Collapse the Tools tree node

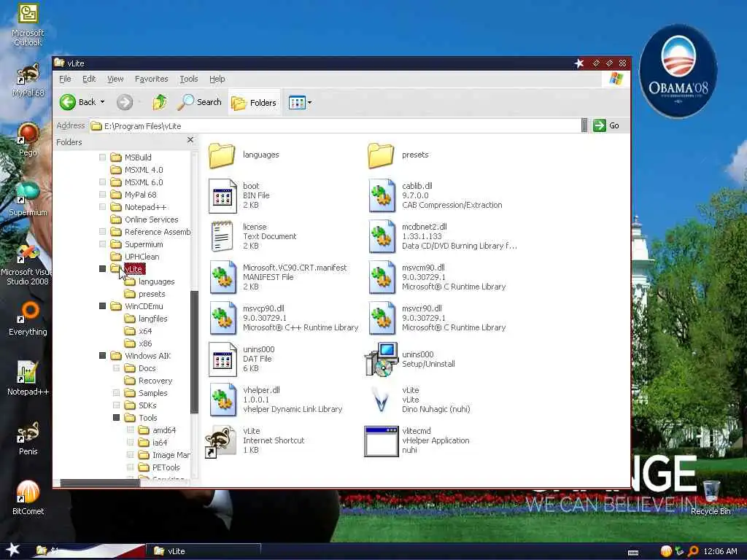coord(116,418)
